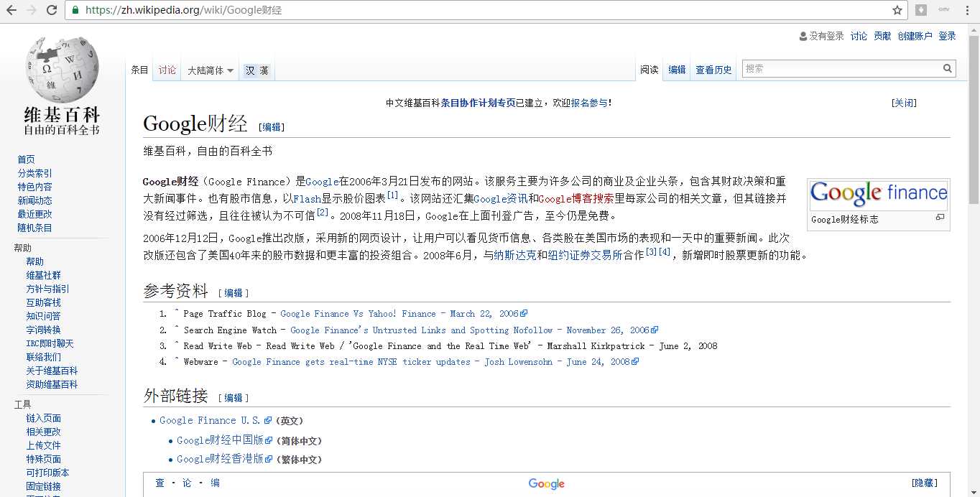Click the Google logo in navbox

[547, 484]
